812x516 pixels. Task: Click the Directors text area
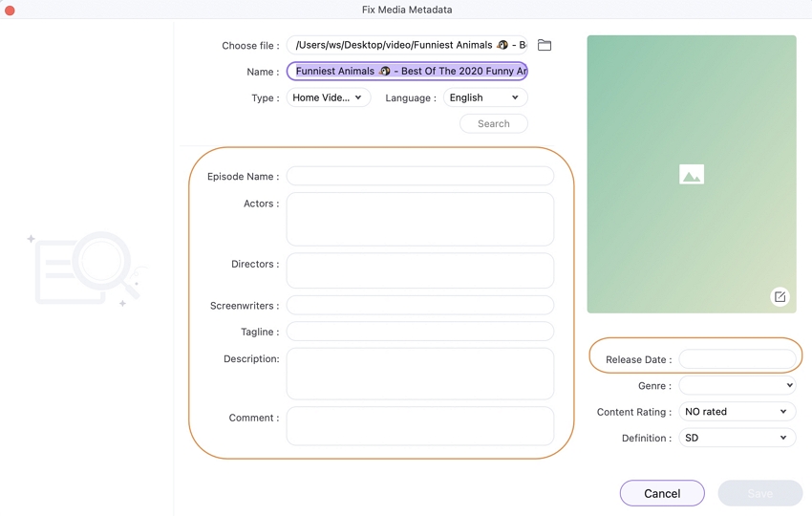(x=419, y=270)
